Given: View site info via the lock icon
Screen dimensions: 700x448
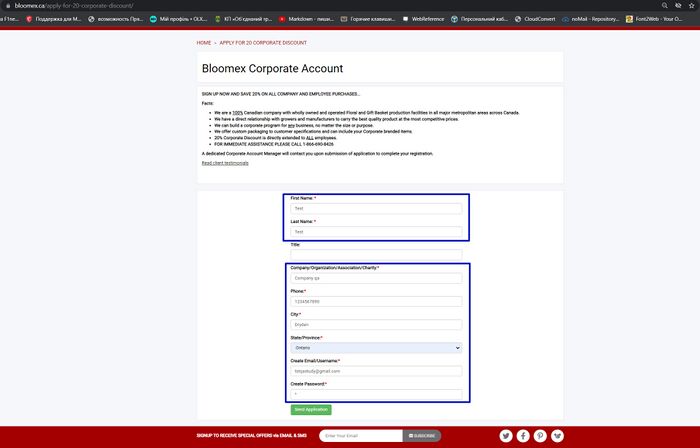Looking at the screenshot, I should 8,6.
